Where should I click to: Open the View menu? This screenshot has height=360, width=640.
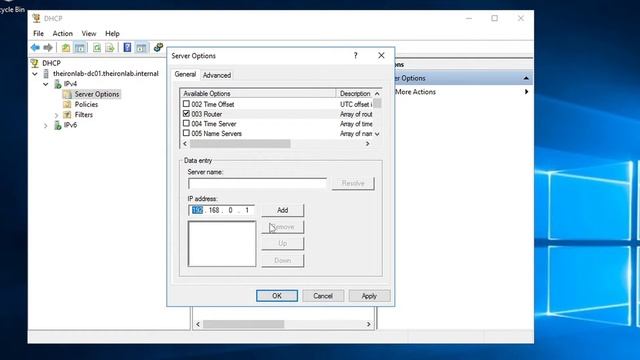pyautogui.click(x=89, y=33)
